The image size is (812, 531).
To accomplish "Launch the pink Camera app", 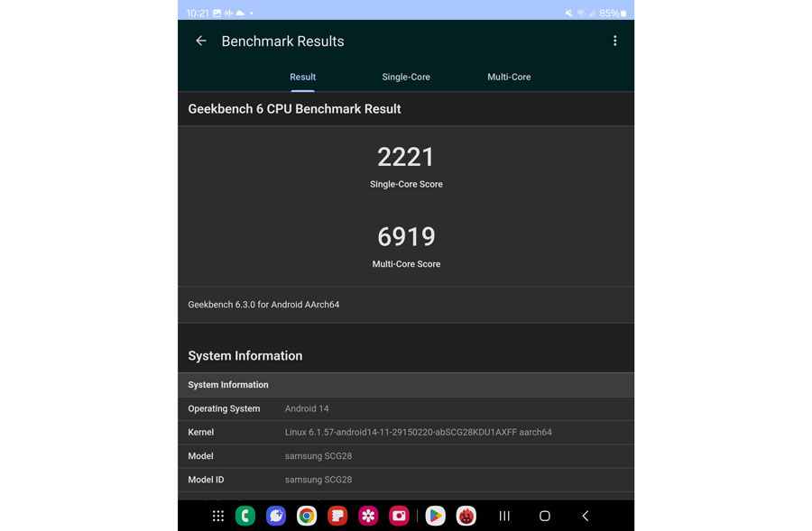I will pyautogui.click(x=399, y=516).
